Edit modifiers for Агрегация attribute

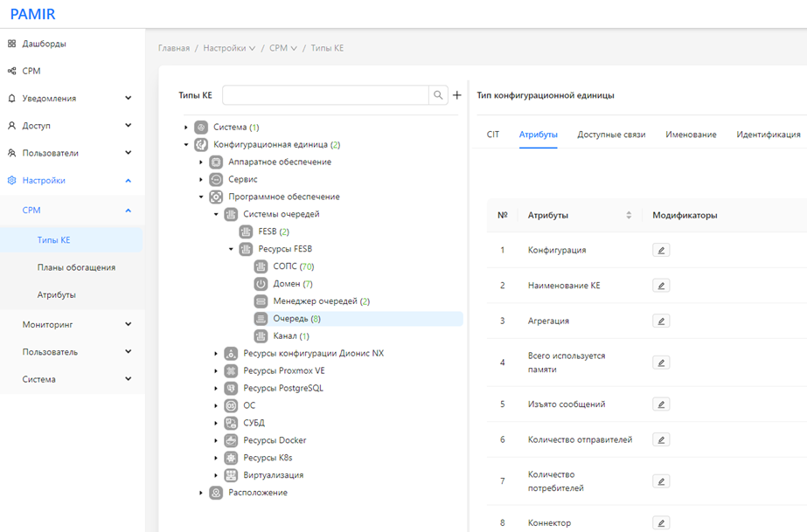pyautogui.click(x=661, y=321)
